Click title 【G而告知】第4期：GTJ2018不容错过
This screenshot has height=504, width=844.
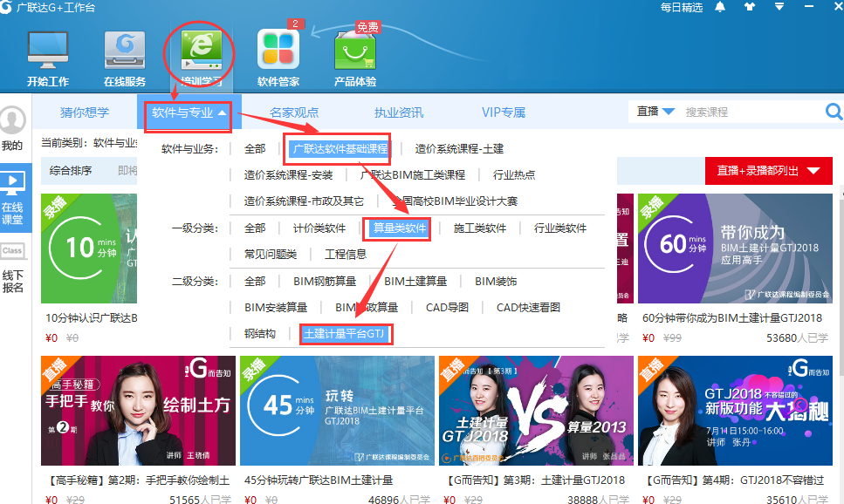coord(734,480)
